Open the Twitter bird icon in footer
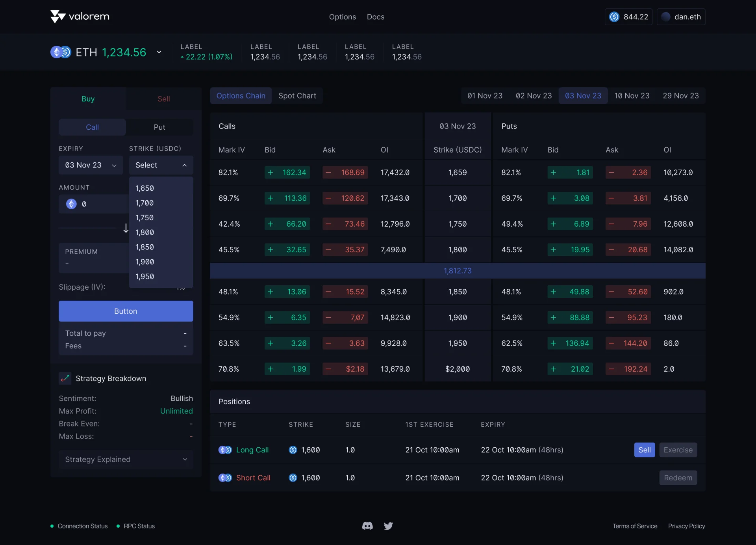756x545 pixels. (388, 526)
